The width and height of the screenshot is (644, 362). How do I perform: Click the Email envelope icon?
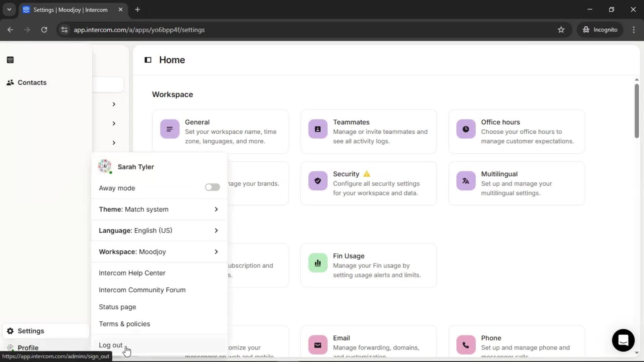[318, 345]
